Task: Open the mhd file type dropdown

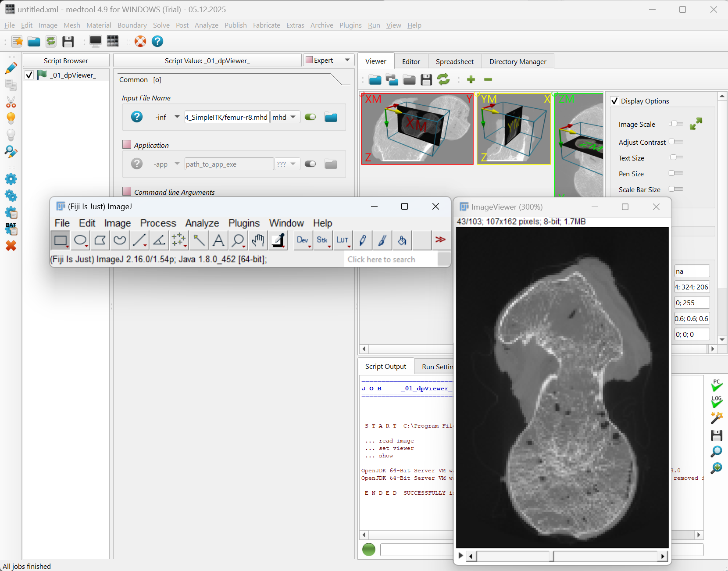Action: 285,117
